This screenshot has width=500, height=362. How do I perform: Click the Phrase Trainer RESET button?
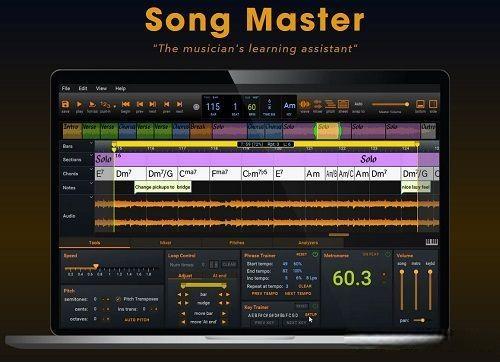[x=301, y=254]
